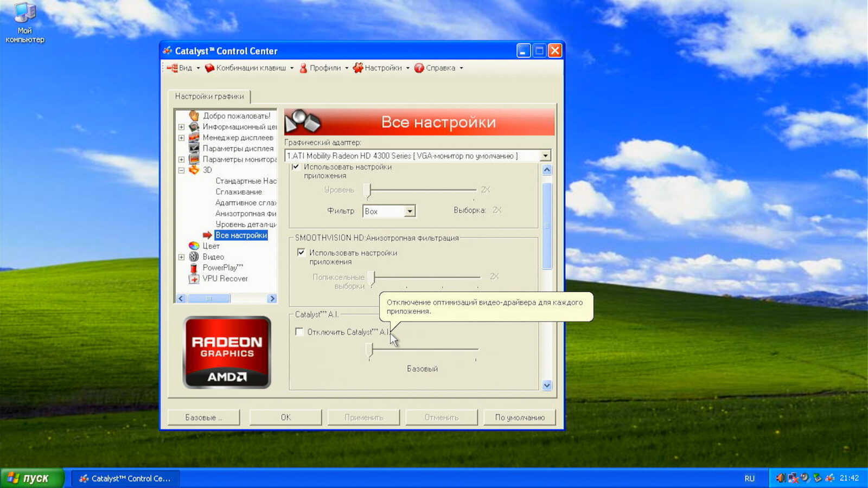
Task: Select the Добро пожаловать hand icon
Action: [194, 115]
